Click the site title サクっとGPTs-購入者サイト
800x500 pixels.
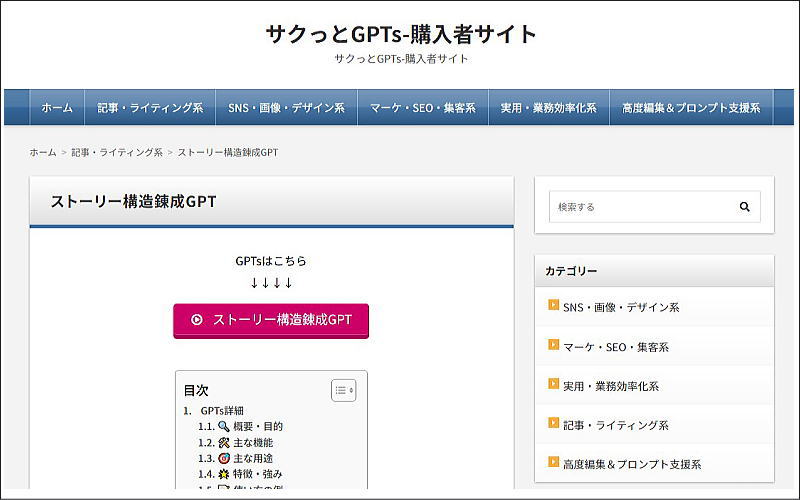[x=401, y=34]
